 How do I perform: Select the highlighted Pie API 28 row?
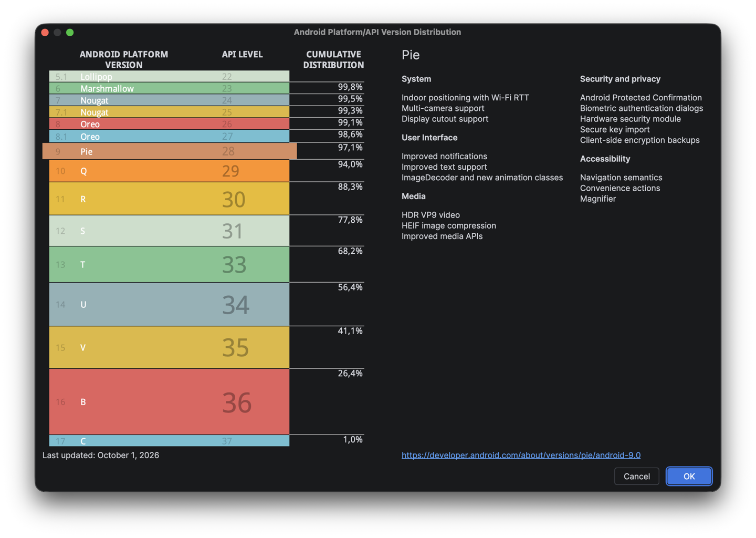tap(170, 151)
